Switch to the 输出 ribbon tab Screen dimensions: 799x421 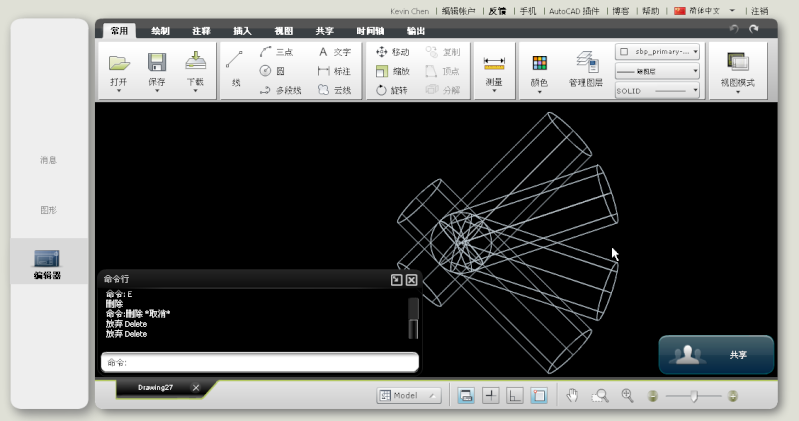pyautogui.click(x=415, y=31)
